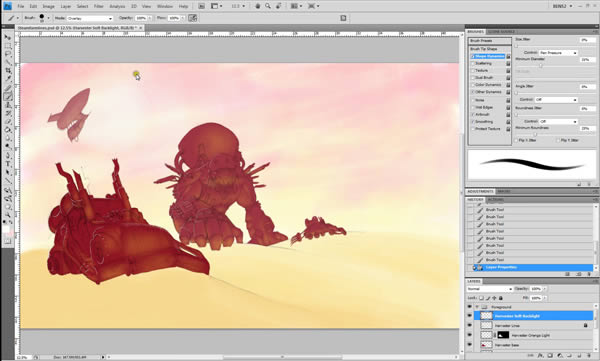Click lock transparent pixels in Layers panel

point(481,298)
